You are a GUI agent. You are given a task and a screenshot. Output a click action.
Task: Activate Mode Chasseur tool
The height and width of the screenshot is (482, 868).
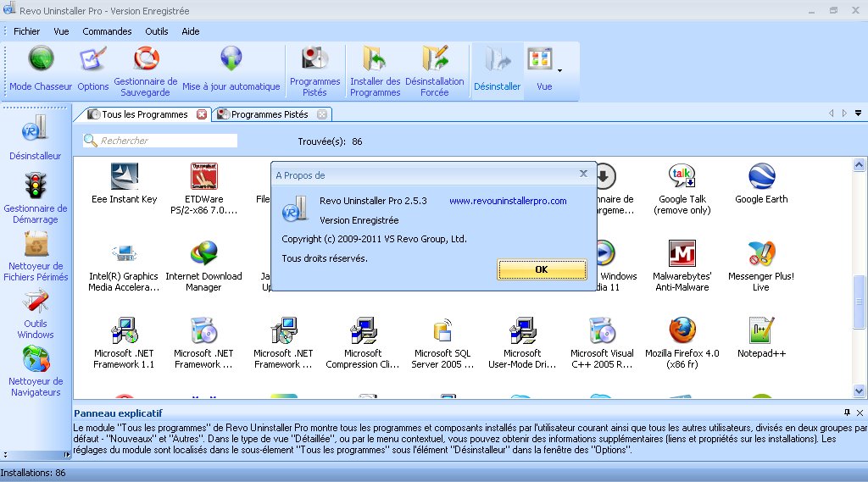41,69
